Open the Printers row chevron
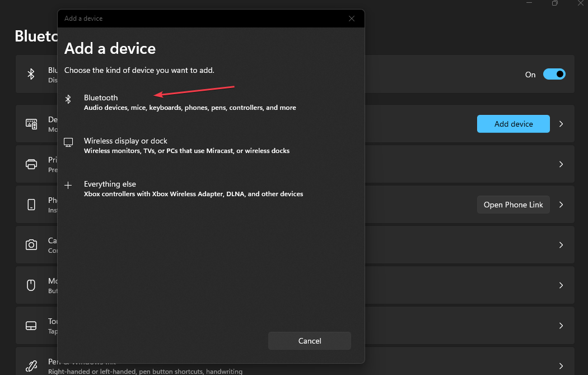Viewport: 588px width, 375px height. coord(561,164)
